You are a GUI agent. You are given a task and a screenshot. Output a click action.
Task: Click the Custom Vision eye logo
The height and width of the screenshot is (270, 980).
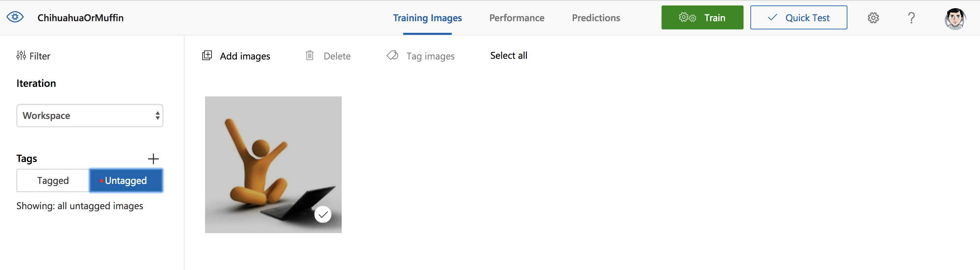click(15, 17)
